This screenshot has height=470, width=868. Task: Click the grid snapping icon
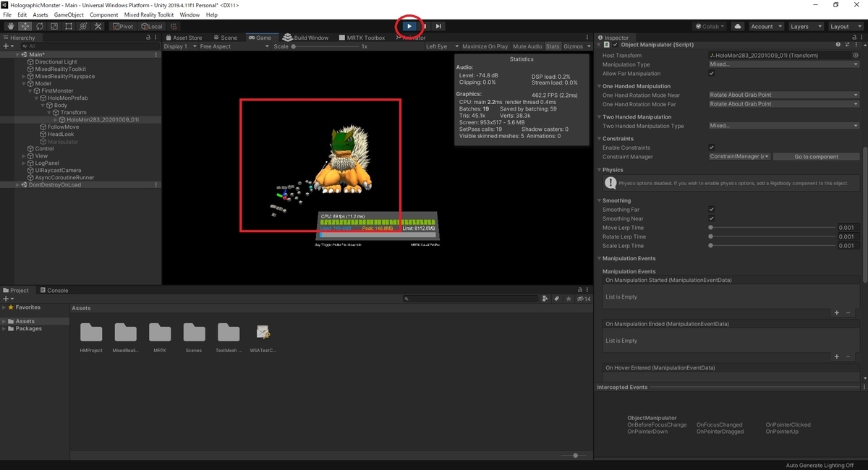(173, 26)
